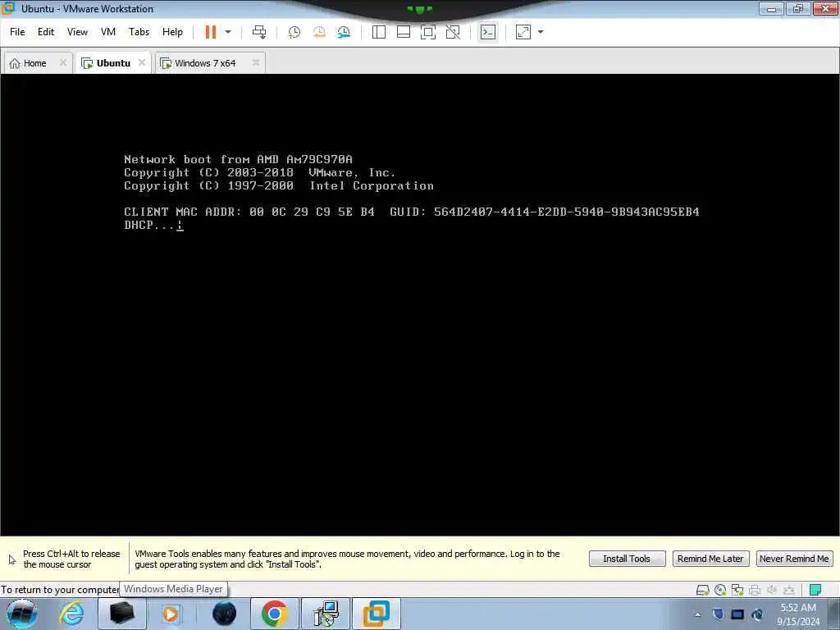Click the Never Remind Me button
Screen dimensions: 840x630
[x=794, y=559]
